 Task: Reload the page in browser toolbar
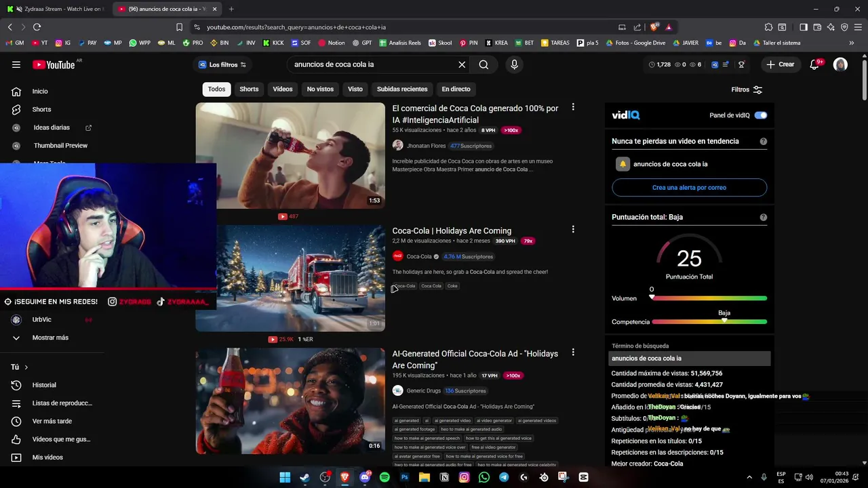point(37,27)
